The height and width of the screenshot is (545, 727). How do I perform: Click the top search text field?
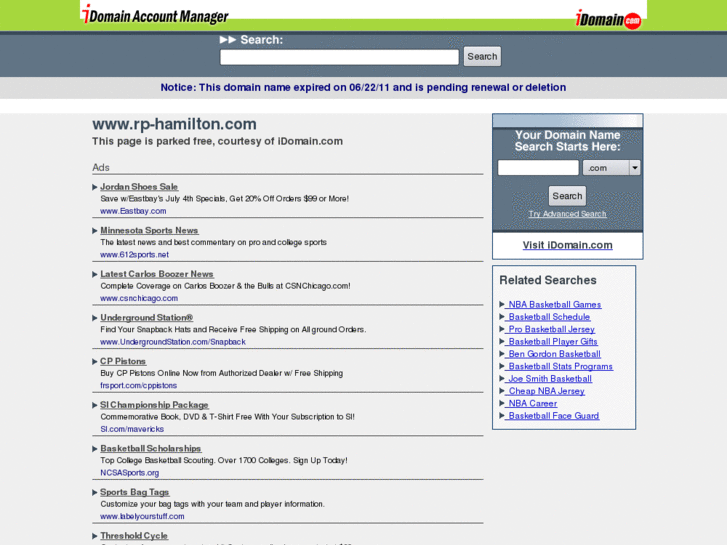[339, 57]
